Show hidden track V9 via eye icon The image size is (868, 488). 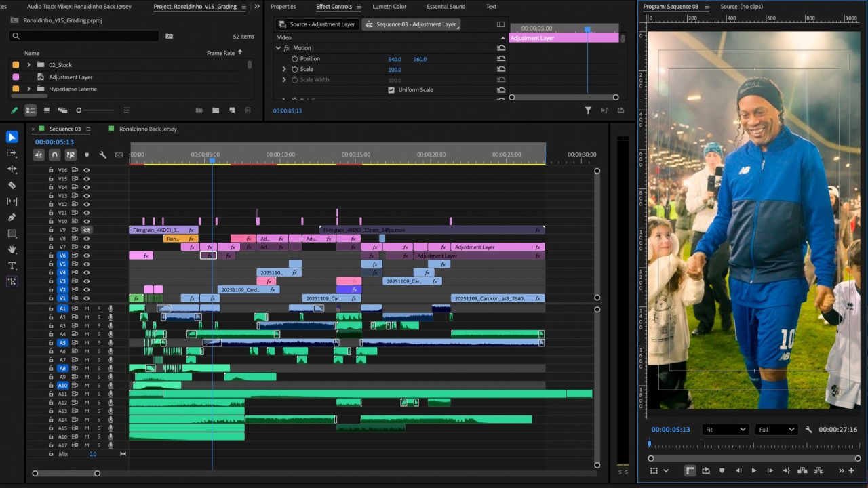coord(87,230)
